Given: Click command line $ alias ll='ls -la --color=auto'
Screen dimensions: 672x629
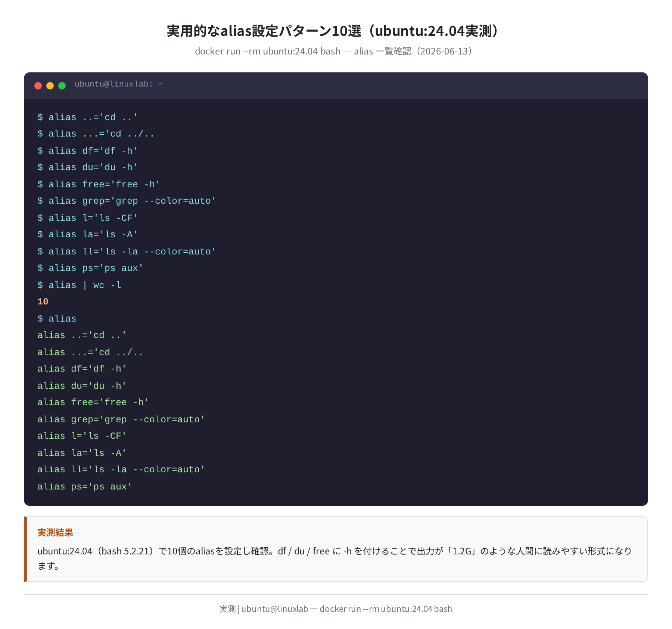Looking at the screenshot, I should (x=127, y=251).
